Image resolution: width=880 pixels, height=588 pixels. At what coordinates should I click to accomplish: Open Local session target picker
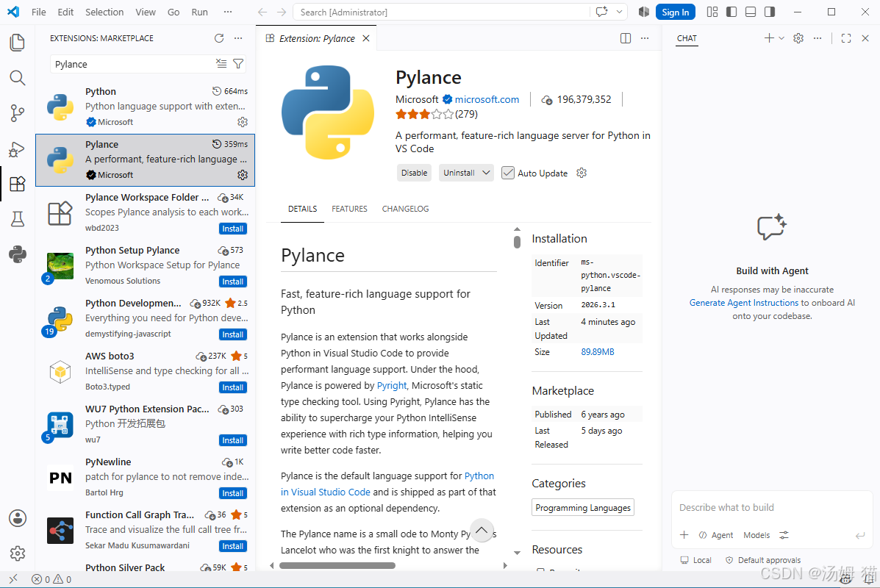coord(696,560)
